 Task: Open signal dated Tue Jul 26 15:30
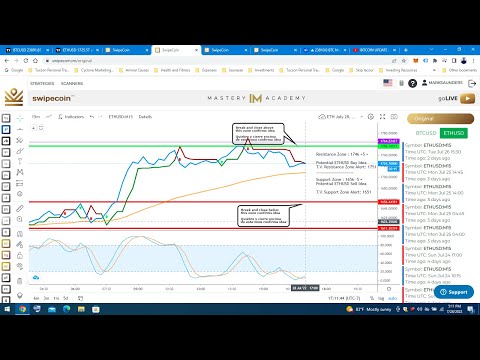(441, 152)
